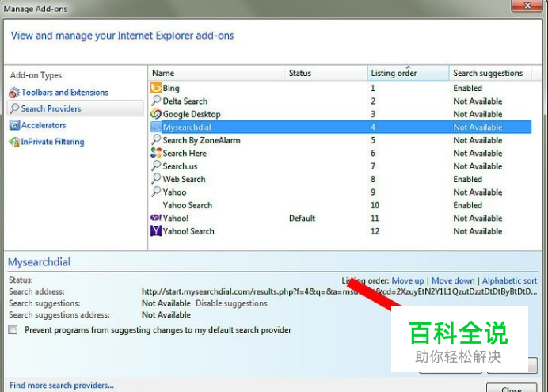This screenshot has width=548, height=392.
Task: Click the Yahoo magnifier icon
Action: tap(156, 192)
